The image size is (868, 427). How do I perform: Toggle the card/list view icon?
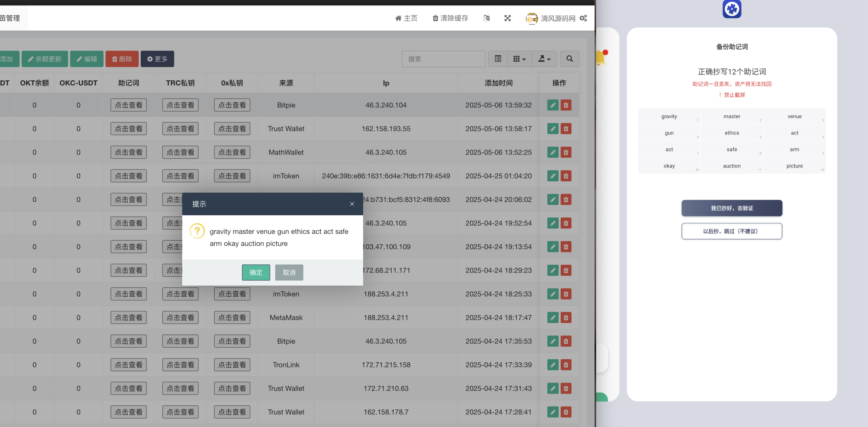click(x=498, y=59)
